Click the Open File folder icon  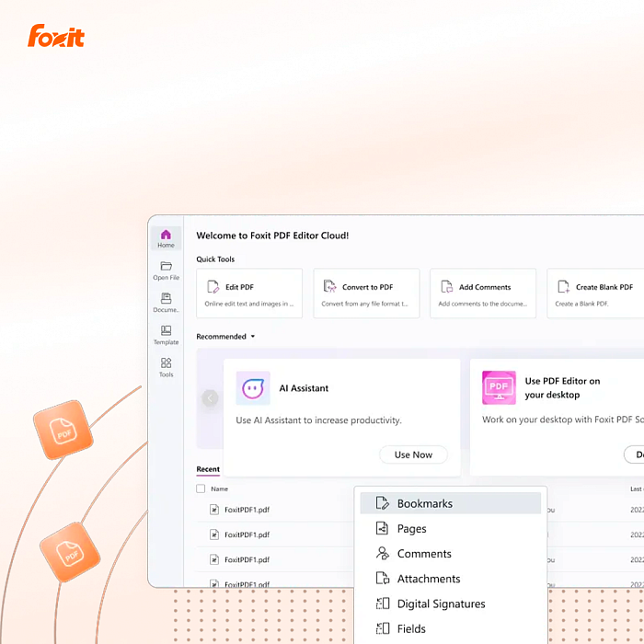point(167,267)
